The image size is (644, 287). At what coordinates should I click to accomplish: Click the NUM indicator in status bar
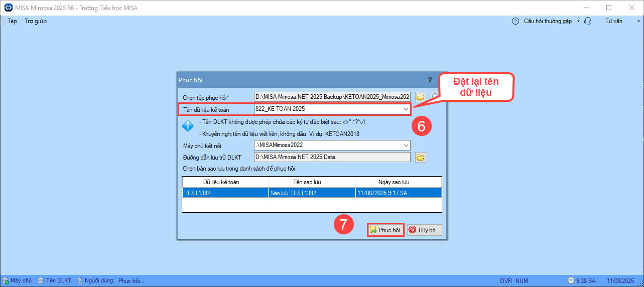click(x=522, y=280)
